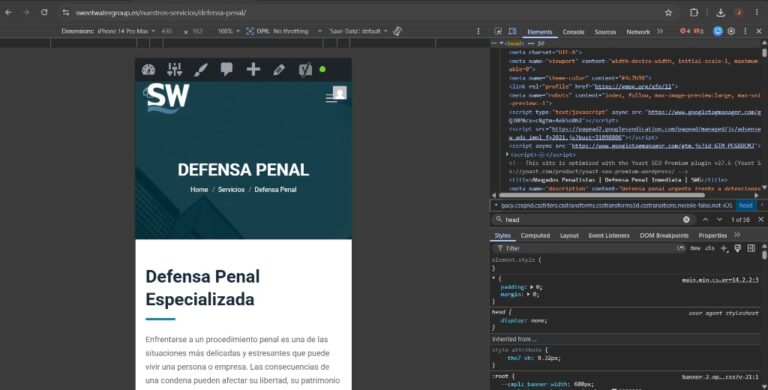The image size is (768, 390).
Task: Click the paintbrush theme icon
Action: pos(200,70)
